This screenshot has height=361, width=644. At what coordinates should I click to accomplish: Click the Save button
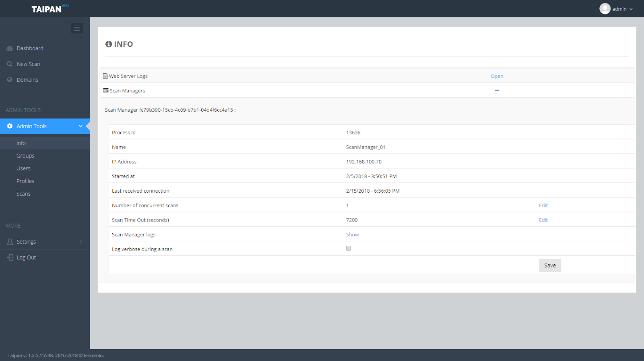point(550,265)
